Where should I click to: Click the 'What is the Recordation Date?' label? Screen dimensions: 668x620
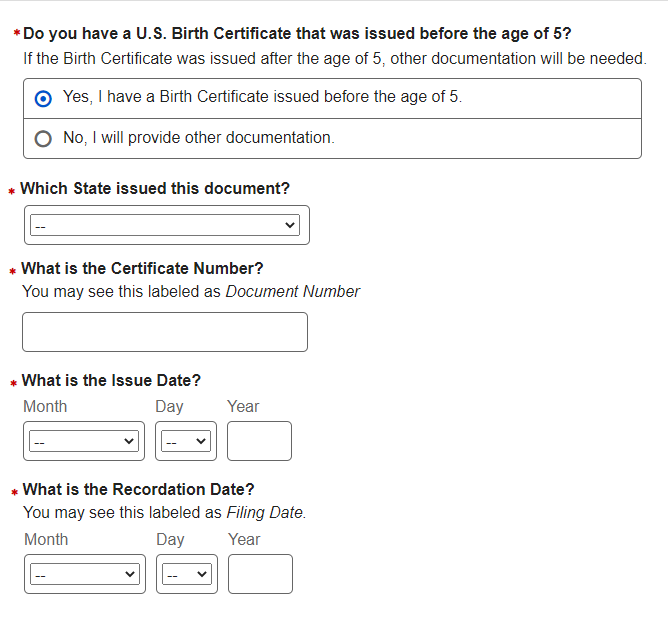138,489
